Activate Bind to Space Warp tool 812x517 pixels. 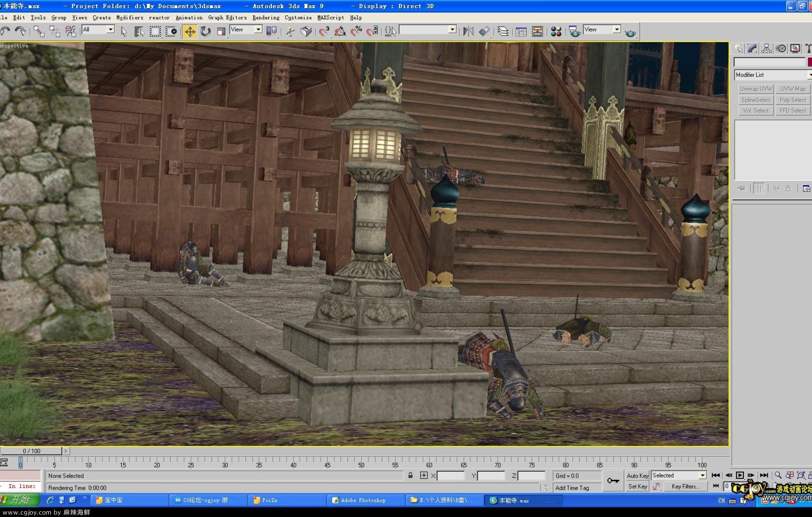[x=71, y=31]
